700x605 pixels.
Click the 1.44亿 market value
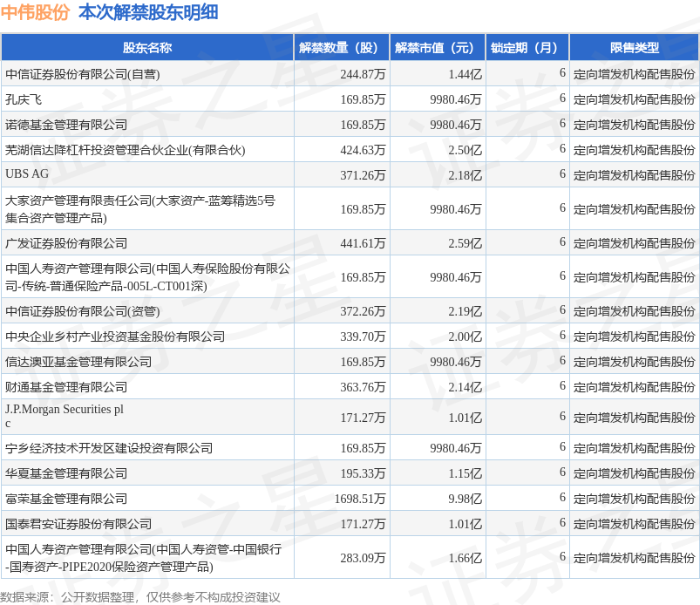tap(466, 74)
